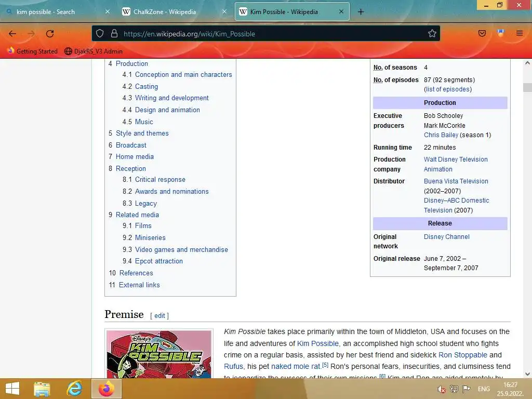
Task: Click the extension icon beside the Pocket icon
Action: point(500,33)
